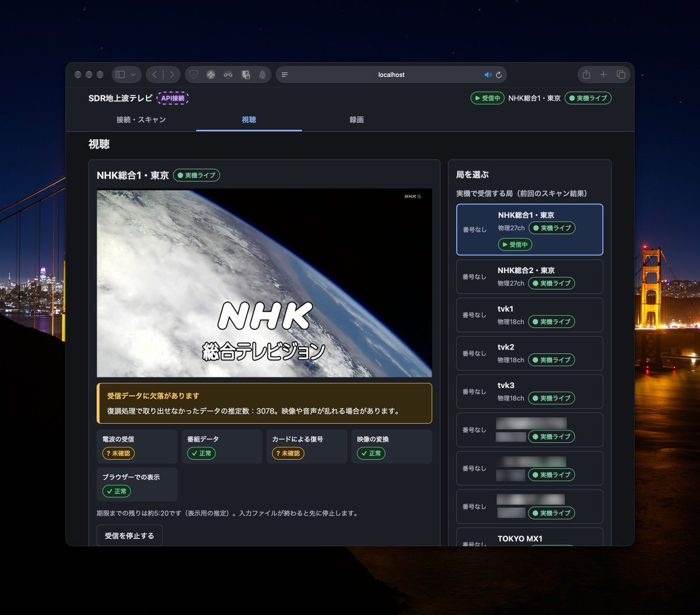This screenshot has height=615, width=700.
Task: Select NHK総合2・東京 station
Action: (530, 277)
